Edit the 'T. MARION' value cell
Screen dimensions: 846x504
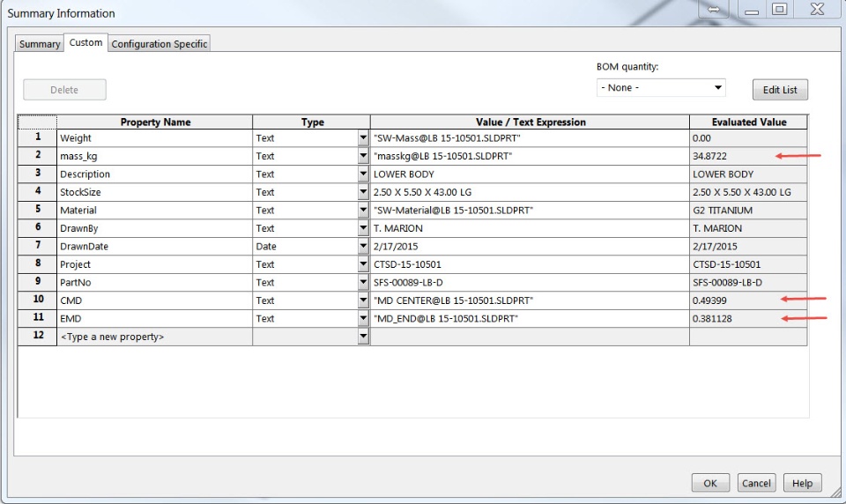[x=530, y=228]
